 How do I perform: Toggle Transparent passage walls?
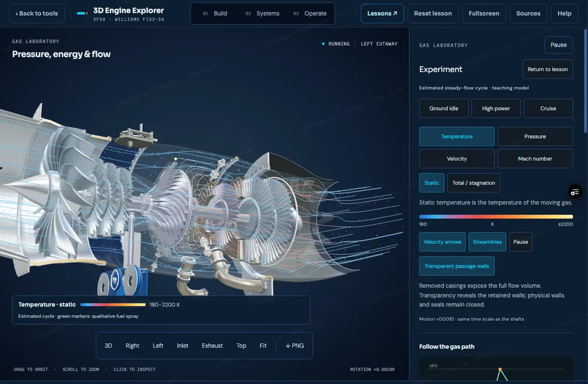[457, 266]
